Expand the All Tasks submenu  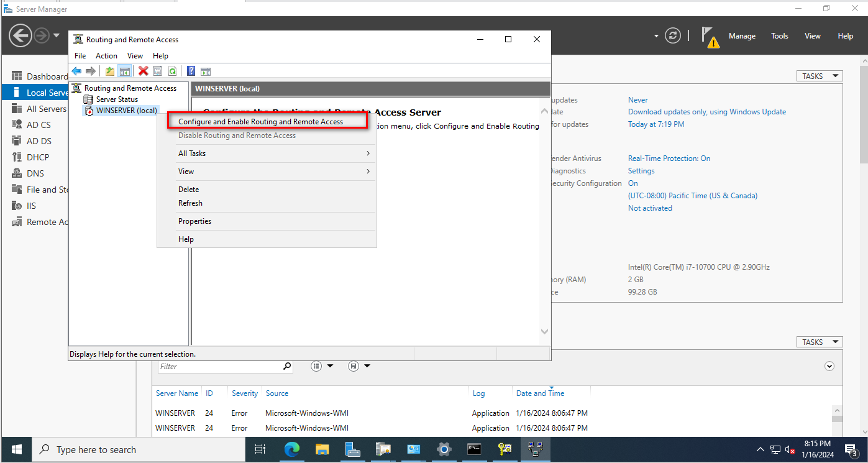[x=273, y=154]
